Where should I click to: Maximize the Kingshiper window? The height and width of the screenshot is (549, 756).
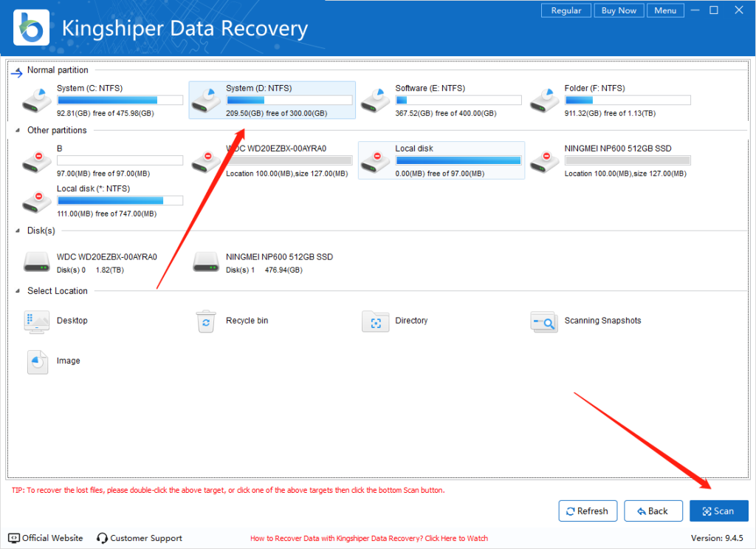click(714, 10)
